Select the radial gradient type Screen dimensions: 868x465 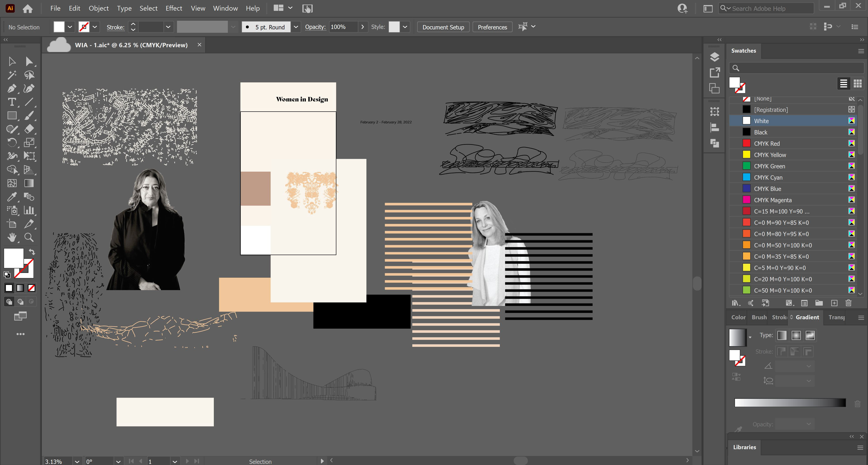(796, 335)
